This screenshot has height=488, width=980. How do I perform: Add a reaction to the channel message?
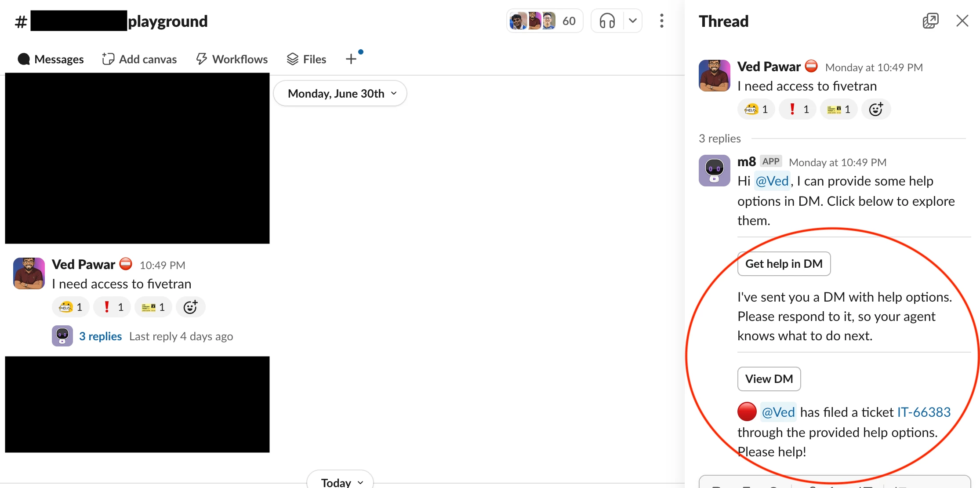tap(190, 307)
